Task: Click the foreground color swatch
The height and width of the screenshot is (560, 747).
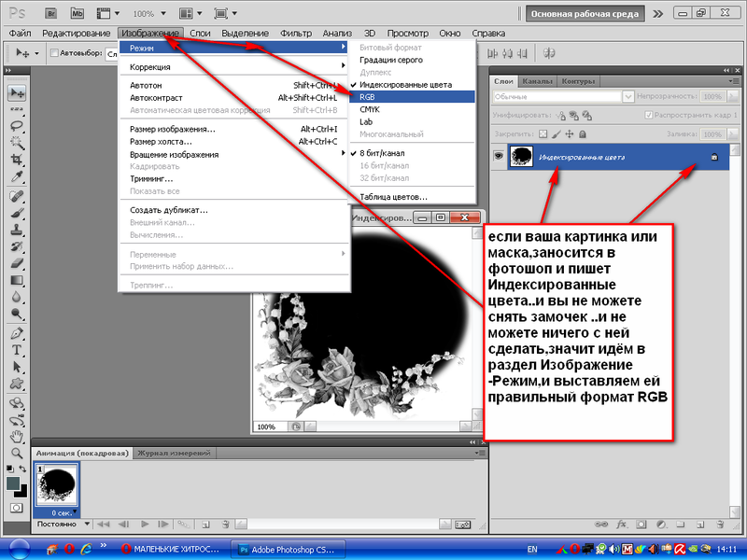Action: pyautogui.click(x=13, y=483)
